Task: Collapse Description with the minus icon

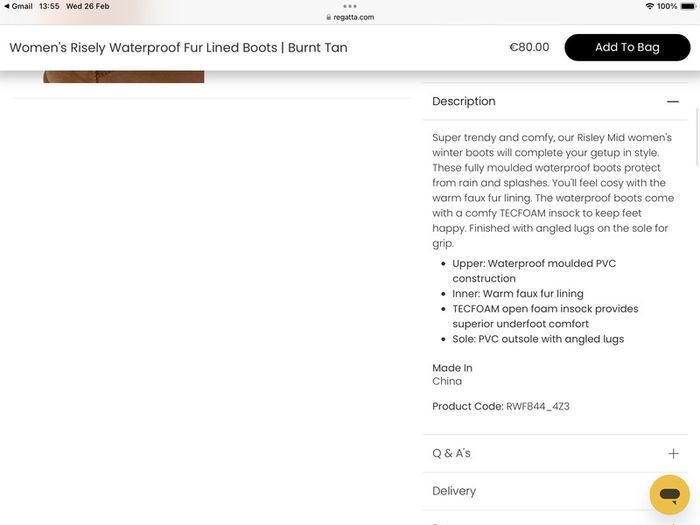Action: point(673,102)
